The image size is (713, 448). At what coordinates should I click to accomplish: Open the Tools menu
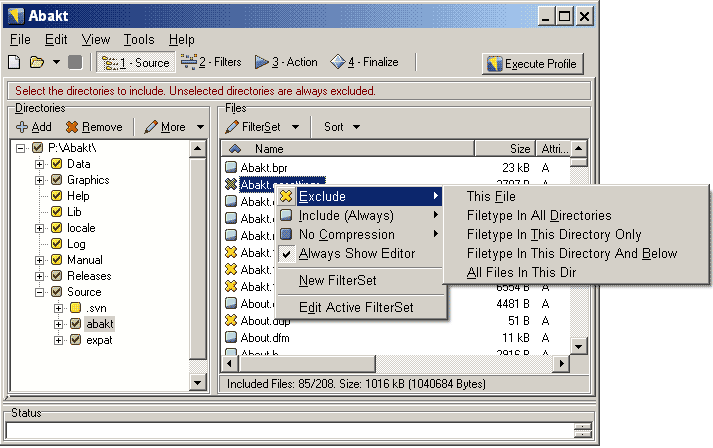point(139,40)
